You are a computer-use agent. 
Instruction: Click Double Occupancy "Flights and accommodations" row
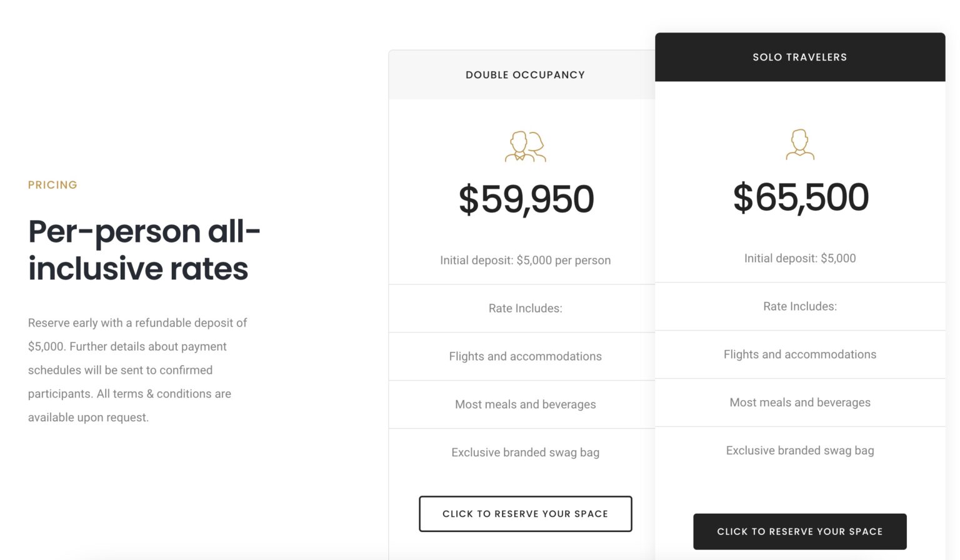pos(525,356)
